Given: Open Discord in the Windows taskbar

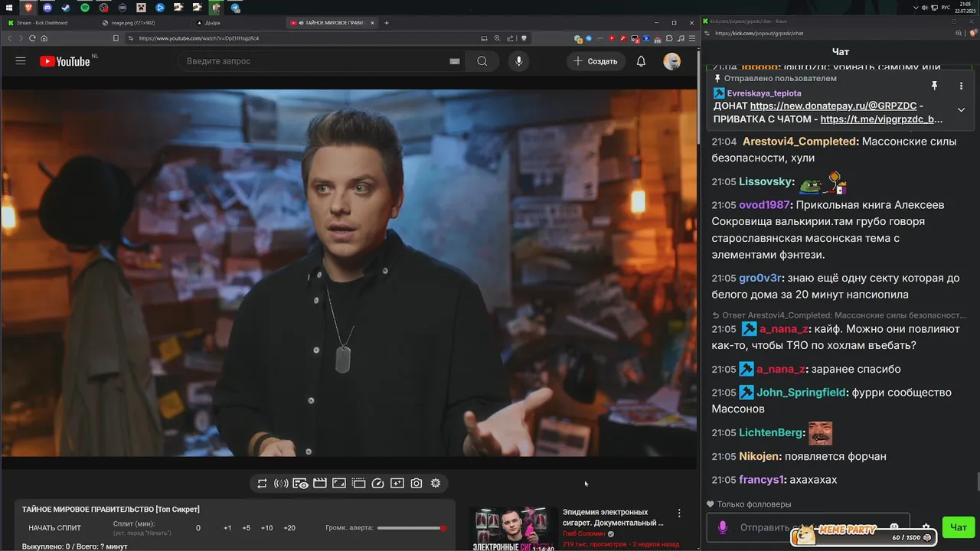Looking at the screenshot, I should (x=47, y=8).
